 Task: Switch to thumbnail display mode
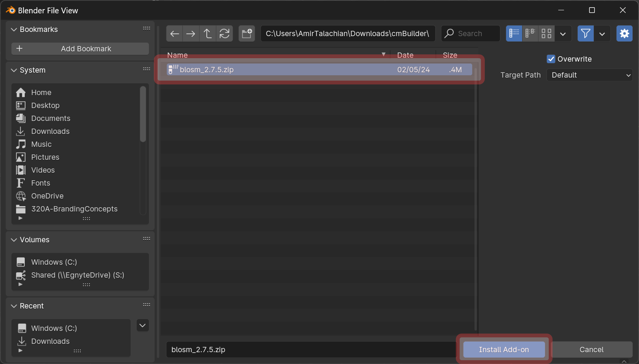point(546,33)
